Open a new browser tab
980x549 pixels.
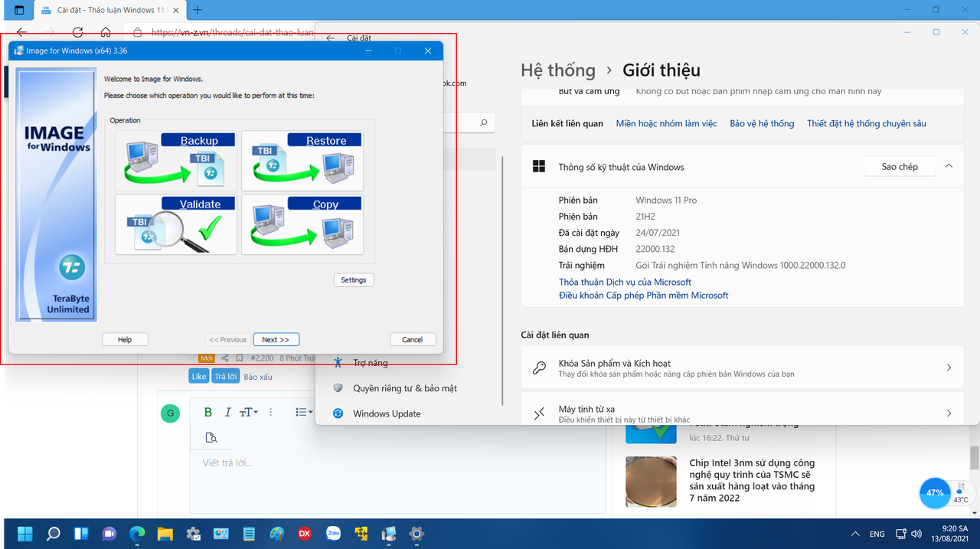click(x=198, y=10)
